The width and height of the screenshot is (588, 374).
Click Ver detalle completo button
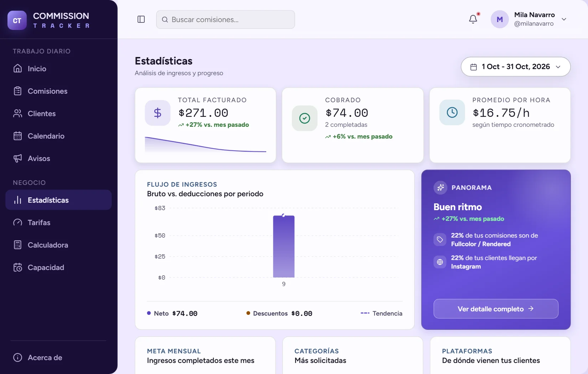[x=496, y=309]
